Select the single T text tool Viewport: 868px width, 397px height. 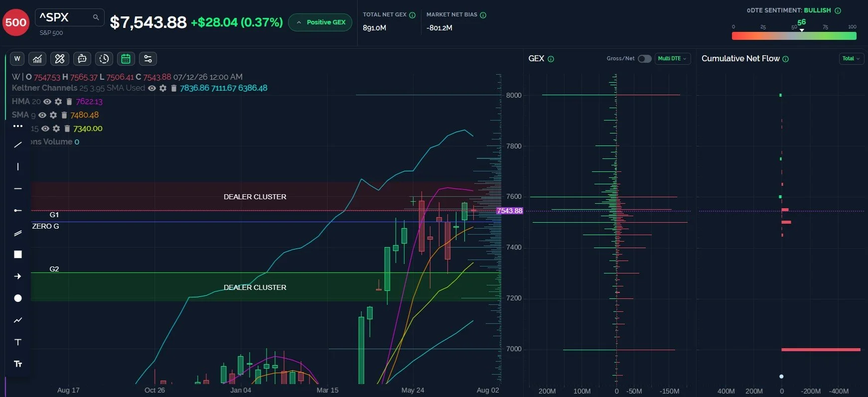(18, 342)
